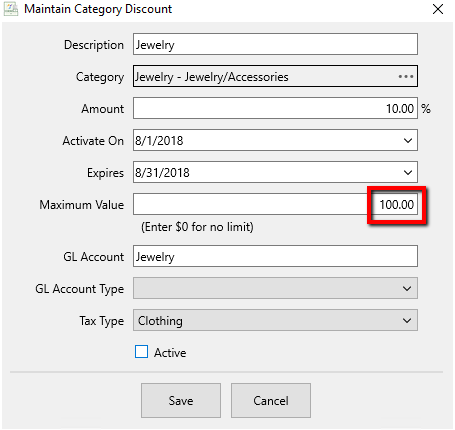Open the Activate On calendar dropdown arrow
455x430 pixels.
[x=408, y=141]
